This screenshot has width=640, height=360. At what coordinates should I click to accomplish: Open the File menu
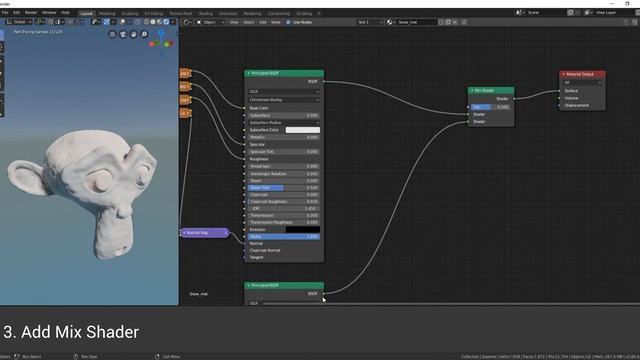(5, 13)
